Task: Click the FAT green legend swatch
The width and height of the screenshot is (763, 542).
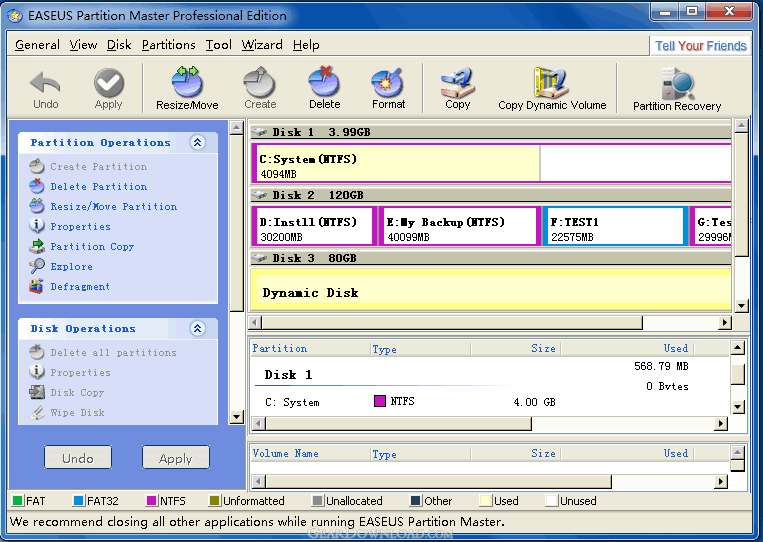Action: [x=18, y=501]
